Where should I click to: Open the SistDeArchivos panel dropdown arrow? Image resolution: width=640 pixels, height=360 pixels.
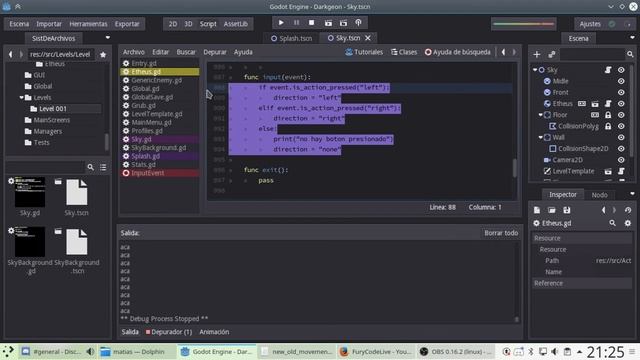[x=108, y=38]
